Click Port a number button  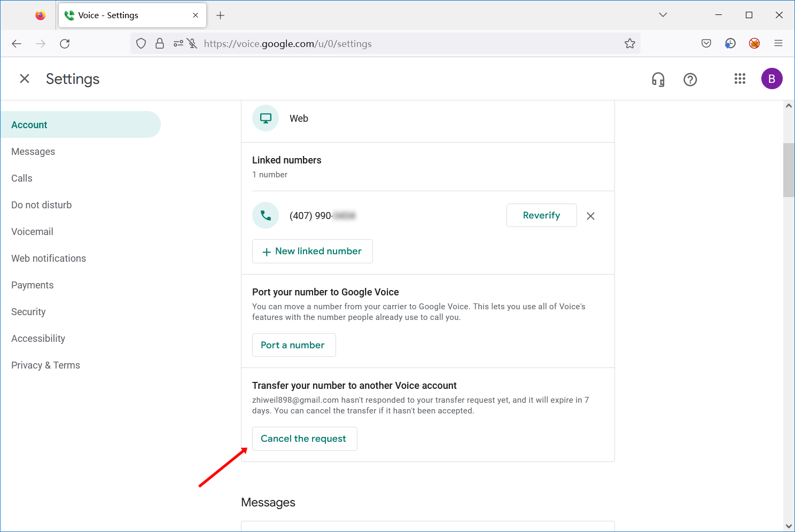tap(294, 345)
